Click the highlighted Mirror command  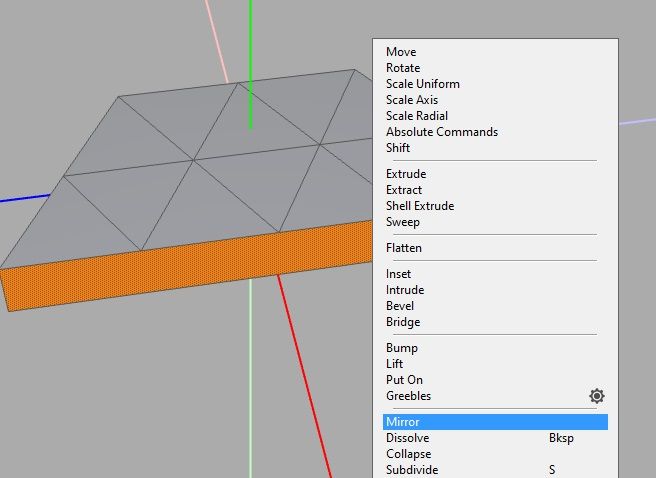click(x=402, y=422)
